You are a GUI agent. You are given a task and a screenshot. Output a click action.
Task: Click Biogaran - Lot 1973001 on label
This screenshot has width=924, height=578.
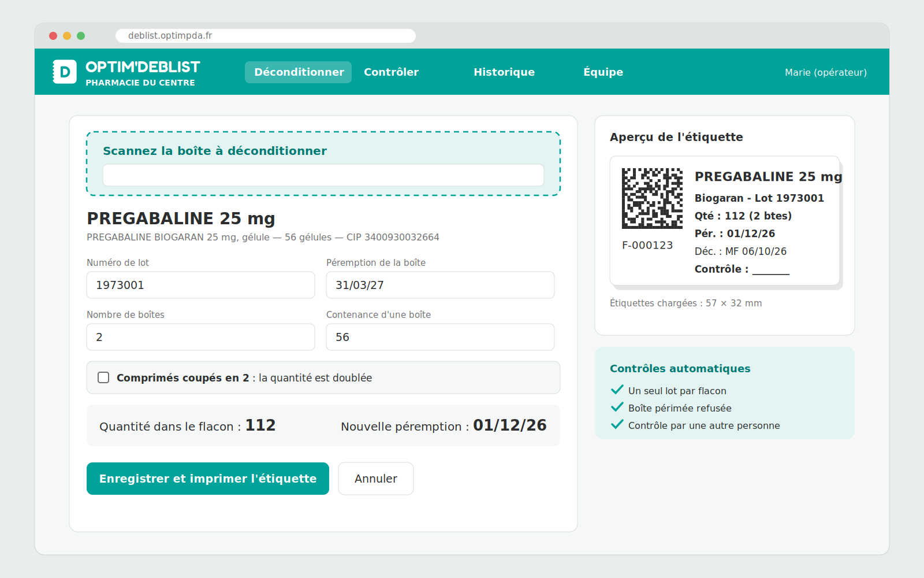(x=759, y=198)
